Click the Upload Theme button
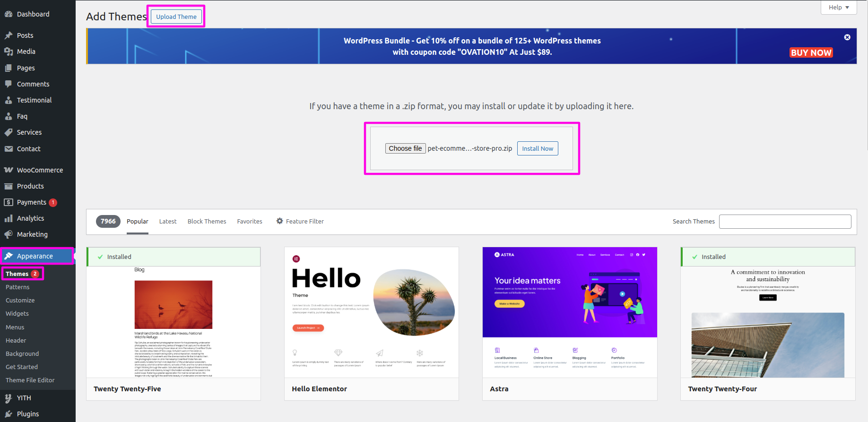The image size is (868, 422). [x=176, y=17]
